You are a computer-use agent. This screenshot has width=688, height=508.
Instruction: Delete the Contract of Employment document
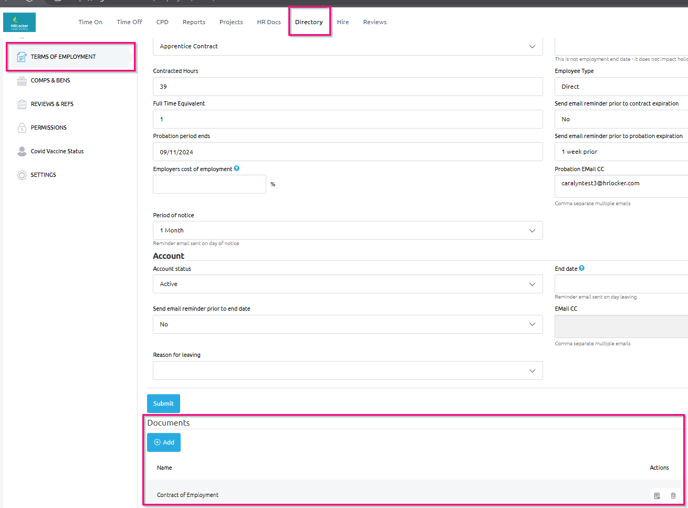[x=673, y=496]
